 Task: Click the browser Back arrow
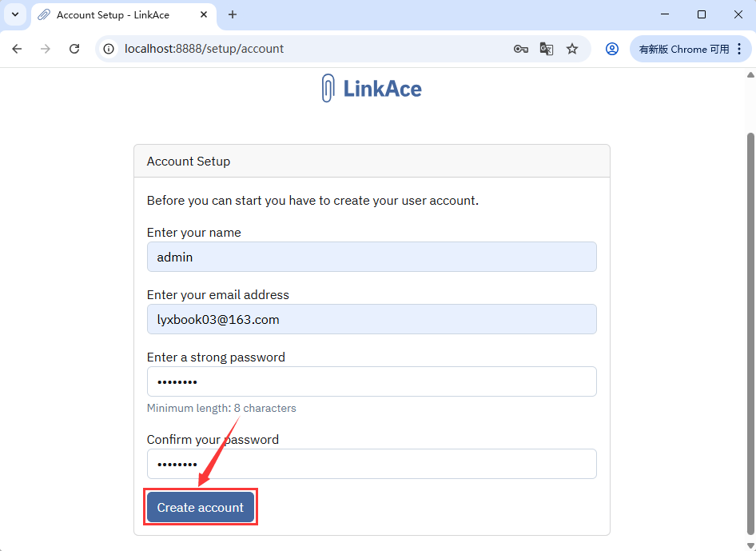[18, 49]
